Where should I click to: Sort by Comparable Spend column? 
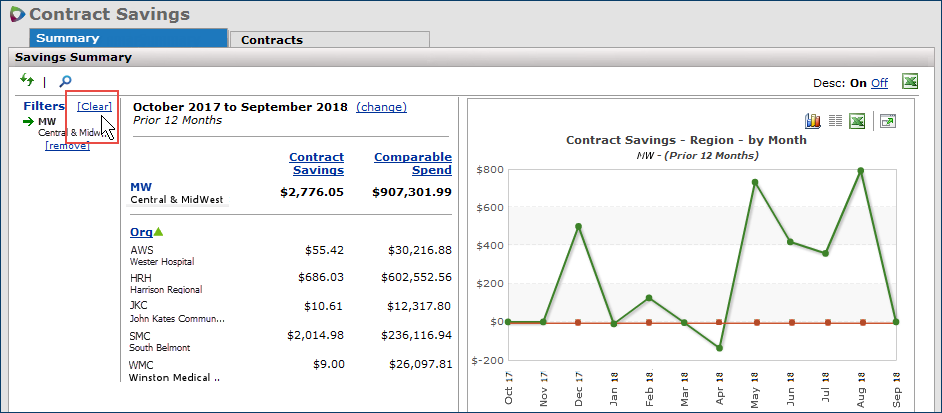pos(412,163)
